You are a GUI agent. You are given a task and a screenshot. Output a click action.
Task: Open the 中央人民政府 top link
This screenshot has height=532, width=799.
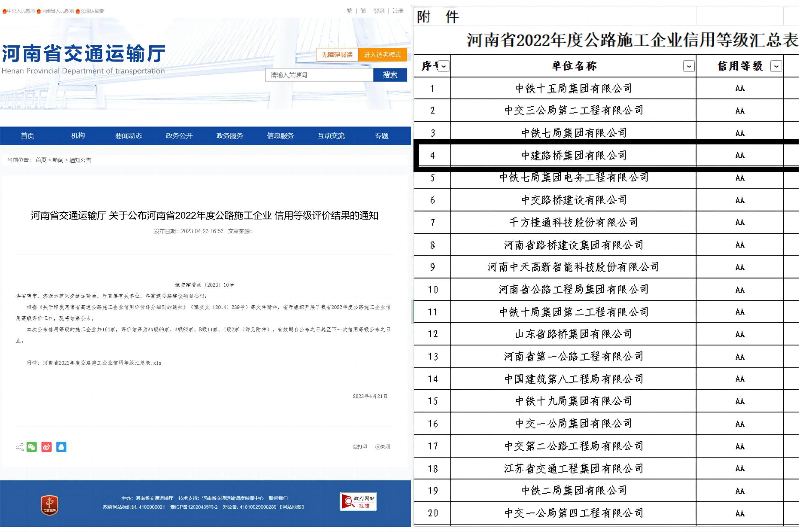coord(19,11)
